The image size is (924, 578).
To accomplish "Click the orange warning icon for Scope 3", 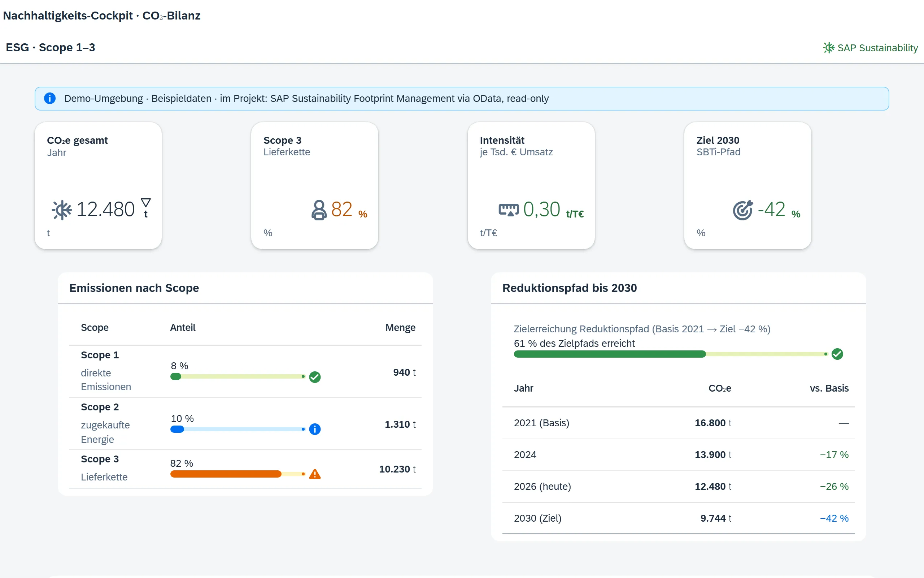I will tap(315, 474).
